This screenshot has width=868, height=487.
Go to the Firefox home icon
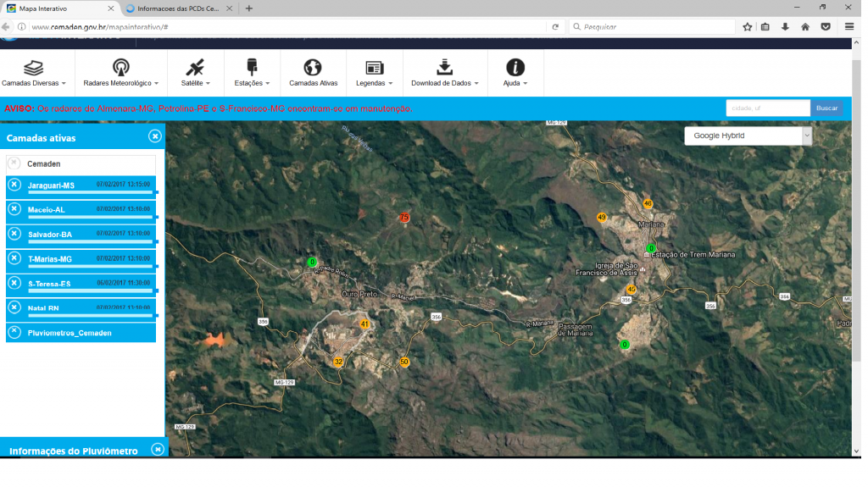(x=805, y=26)
